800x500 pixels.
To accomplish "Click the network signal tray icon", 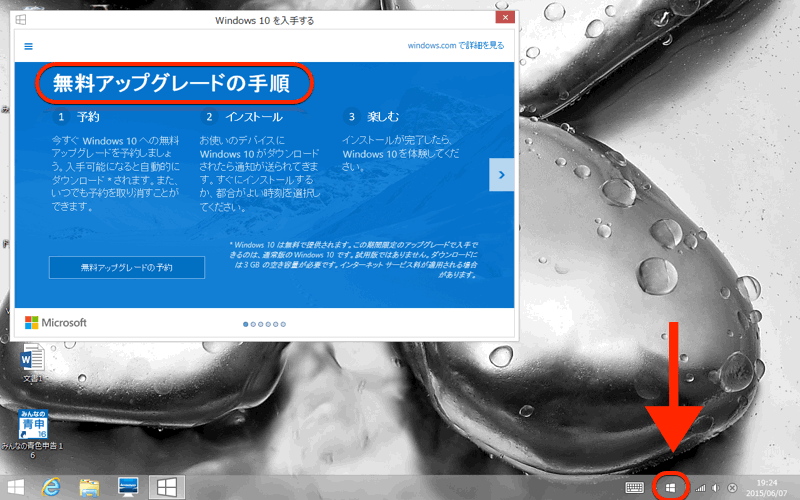I will (x=700, y=487).
